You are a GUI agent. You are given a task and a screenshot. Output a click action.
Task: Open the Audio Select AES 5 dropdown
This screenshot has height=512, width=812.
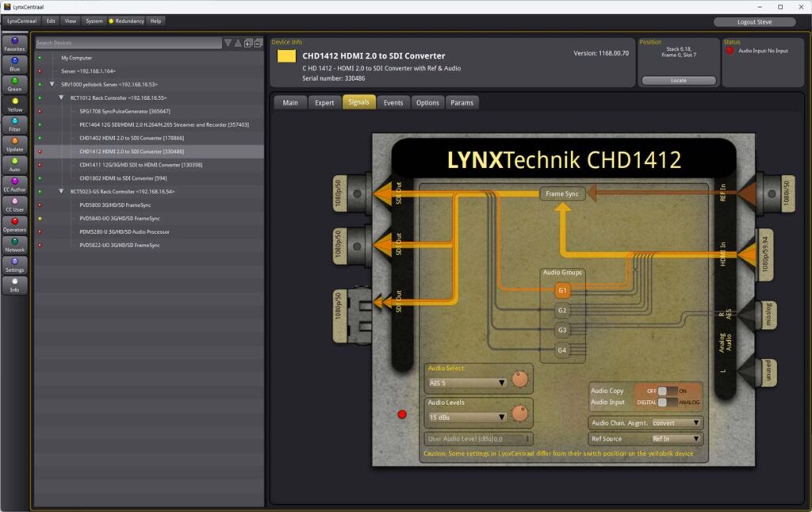click(x=502, y=383)
